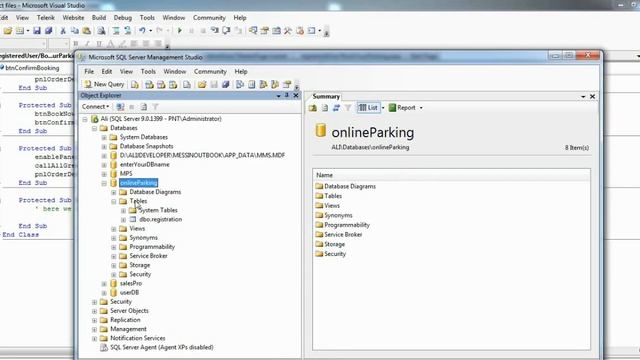The height and width of the screenshot is (360, 640).
Task: Open Website menu in Visual Studio
Action: click(73, 18)
